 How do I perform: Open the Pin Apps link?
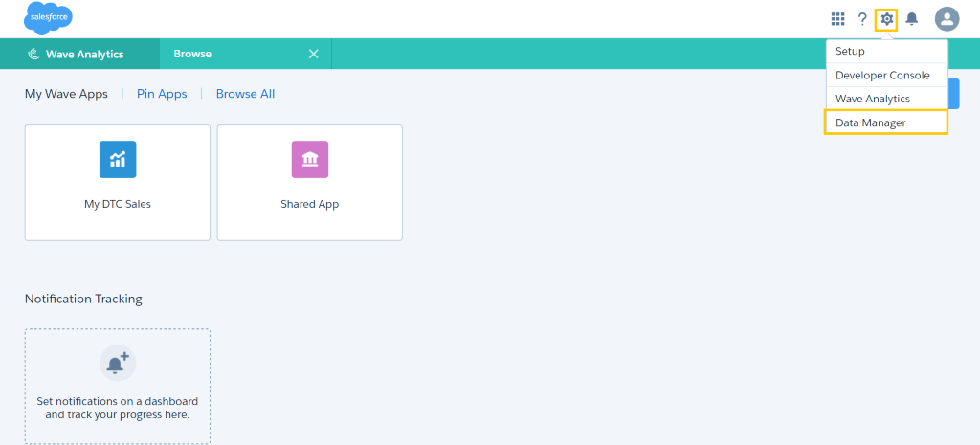point(162,94)
